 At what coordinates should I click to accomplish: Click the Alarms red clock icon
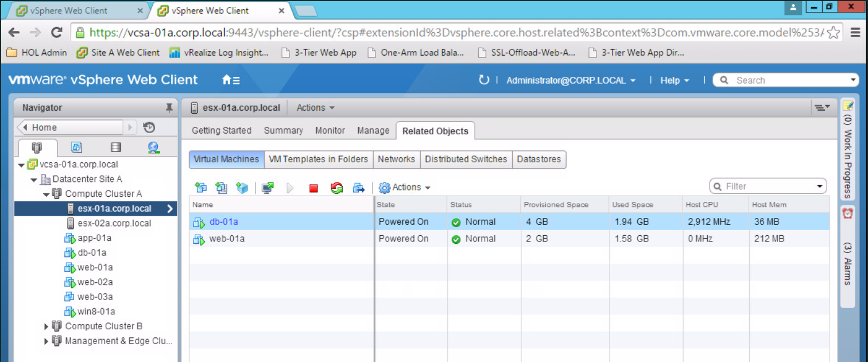[847, 213]
